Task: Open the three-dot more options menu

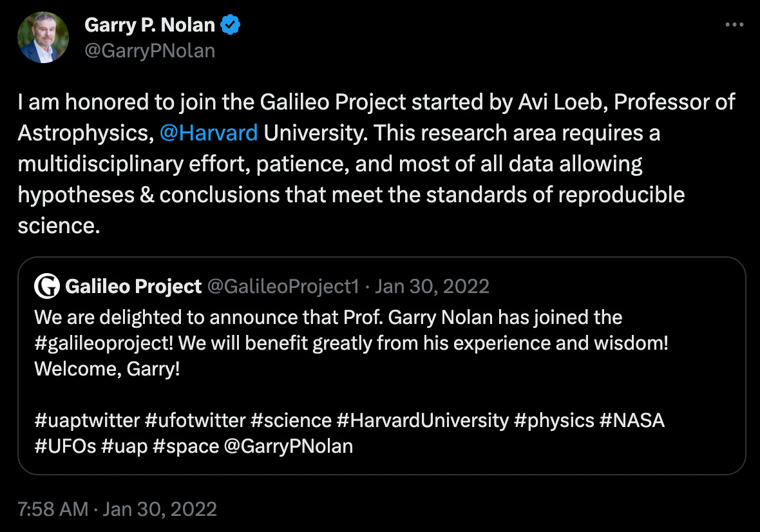Action: [x=734, y=25]
